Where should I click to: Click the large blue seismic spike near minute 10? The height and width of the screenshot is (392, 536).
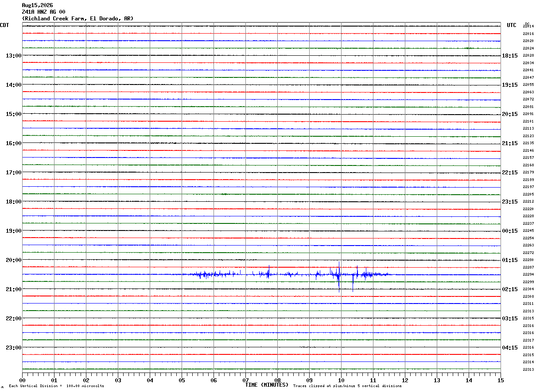point(339,277)
